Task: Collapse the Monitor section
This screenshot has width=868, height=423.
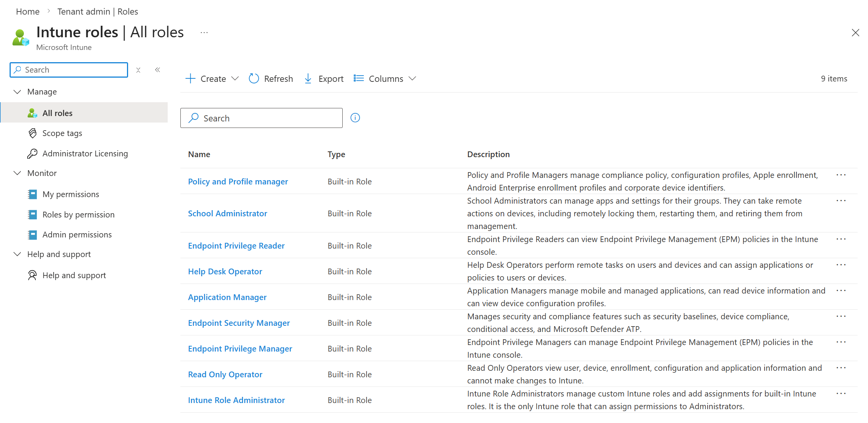Action: (x=17, y=173)
